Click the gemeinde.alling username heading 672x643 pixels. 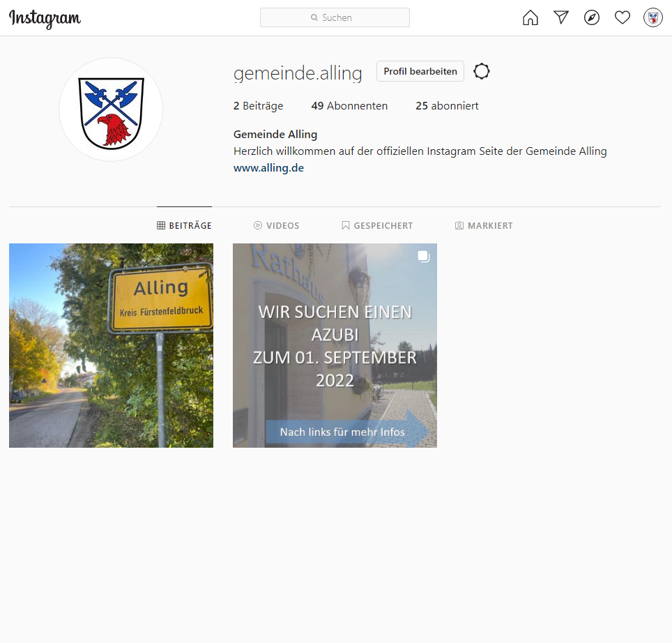[298, 73]
